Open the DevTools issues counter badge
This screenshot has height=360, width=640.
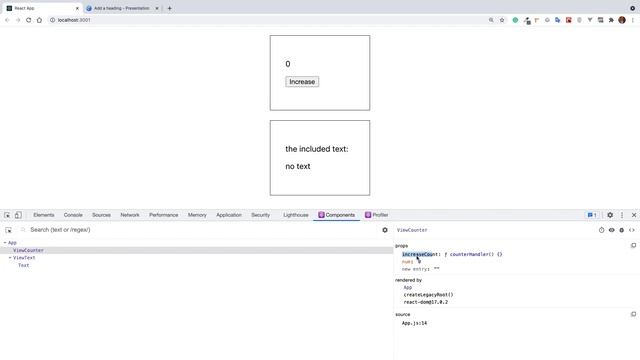[592, 215]
